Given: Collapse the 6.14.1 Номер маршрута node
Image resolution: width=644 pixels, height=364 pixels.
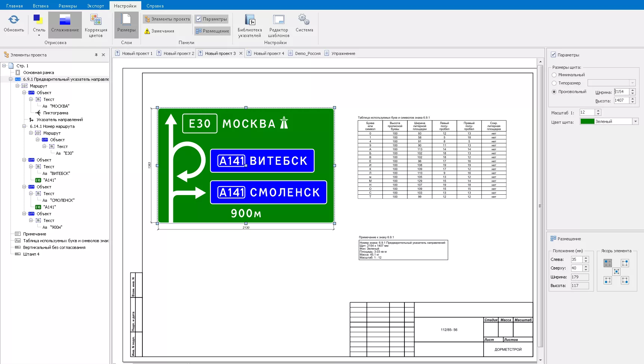Looking at the screenshot, I should pyautogui.click(x=24, y=126).
